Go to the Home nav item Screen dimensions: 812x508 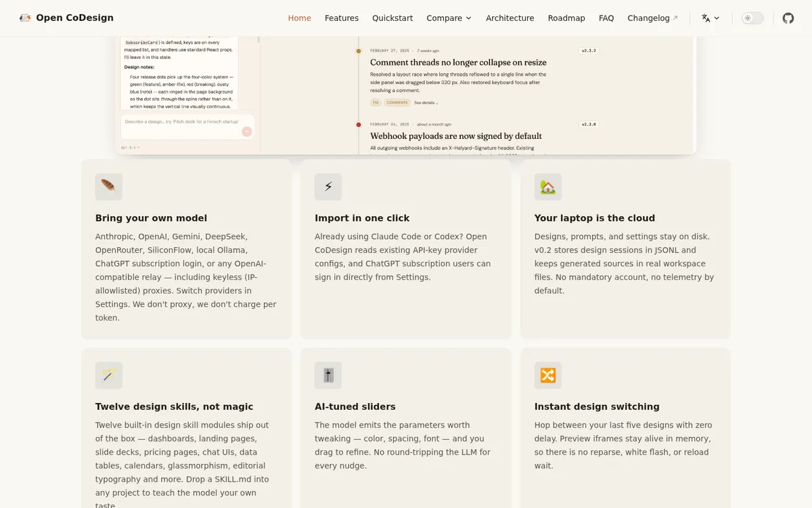click(300, 18)
